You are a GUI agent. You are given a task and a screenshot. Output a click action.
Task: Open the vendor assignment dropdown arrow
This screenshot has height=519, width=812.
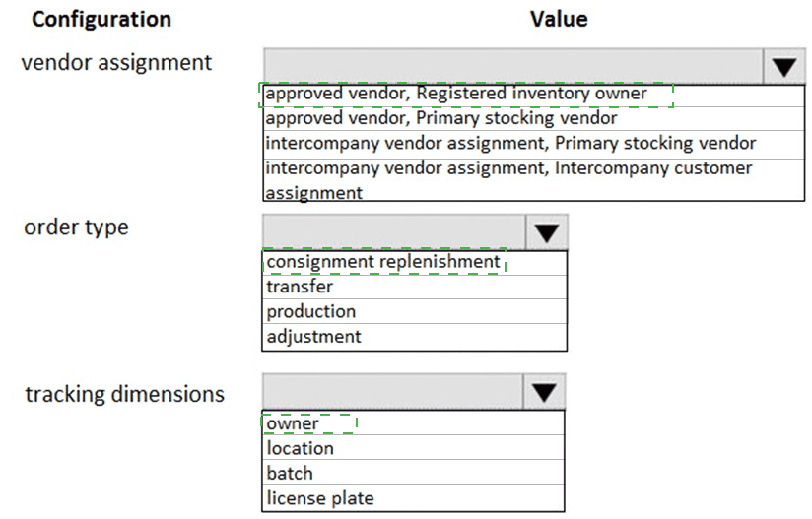pos(783,67)
